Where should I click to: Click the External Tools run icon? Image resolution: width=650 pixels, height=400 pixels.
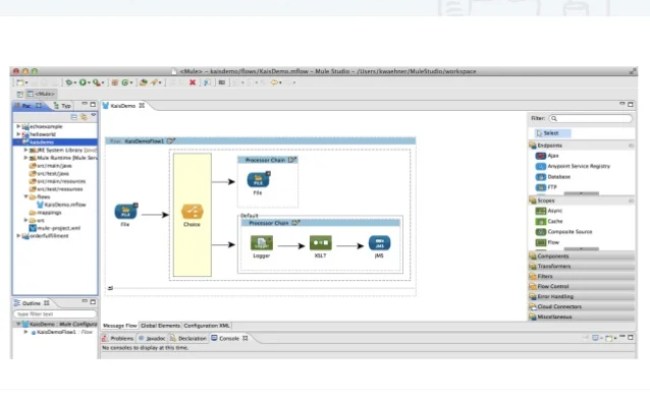[x=97, y=82]
